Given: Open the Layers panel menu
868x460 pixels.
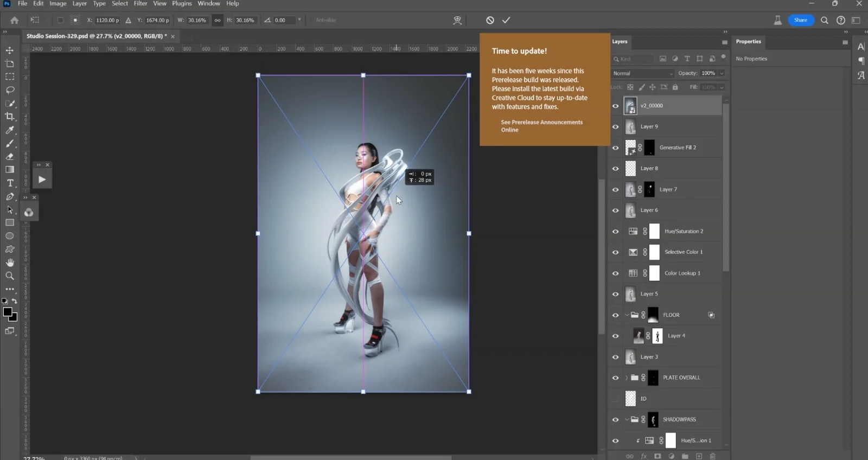Looking at the screenshot, I should pos(724,42).
